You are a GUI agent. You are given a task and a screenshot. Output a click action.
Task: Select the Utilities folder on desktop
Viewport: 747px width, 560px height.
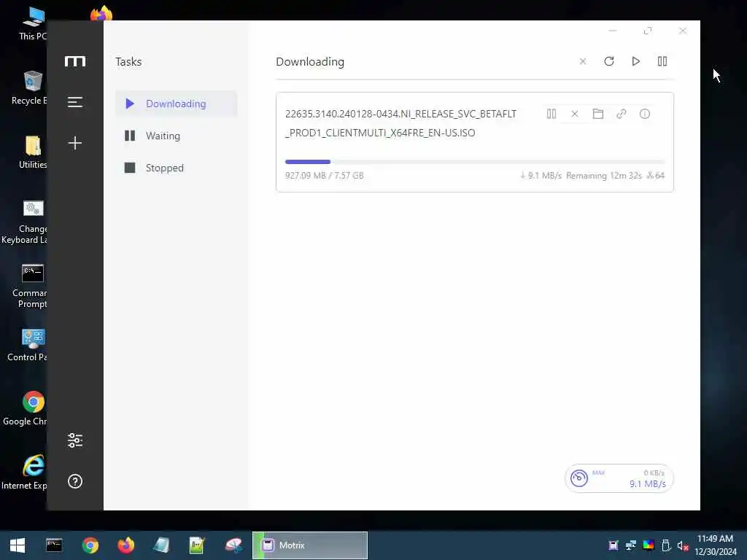point(32,152)
